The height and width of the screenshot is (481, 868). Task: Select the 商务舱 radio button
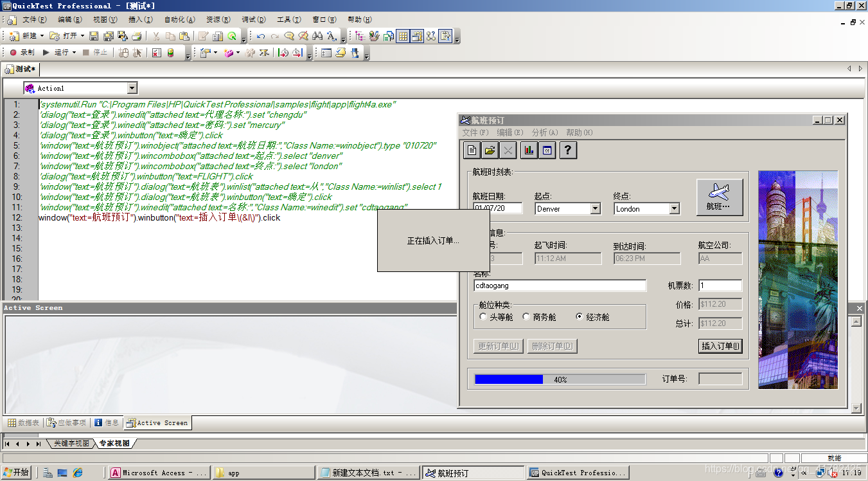tap(526, 316)
